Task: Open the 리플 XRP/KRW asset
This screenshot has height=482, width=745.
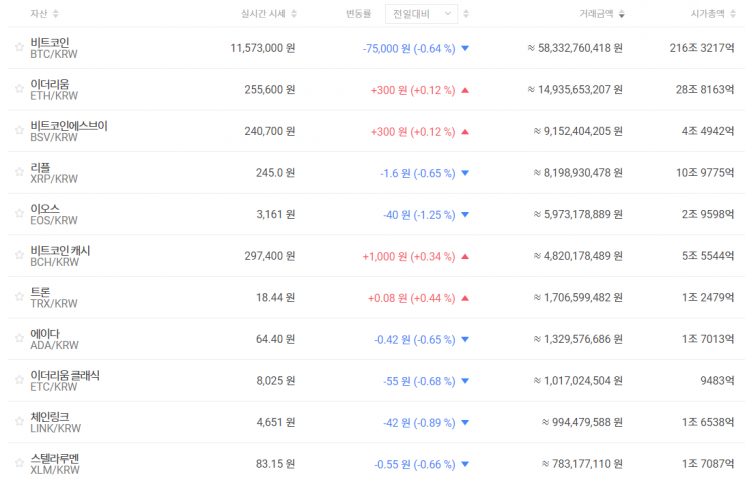Action: (54, 173)
